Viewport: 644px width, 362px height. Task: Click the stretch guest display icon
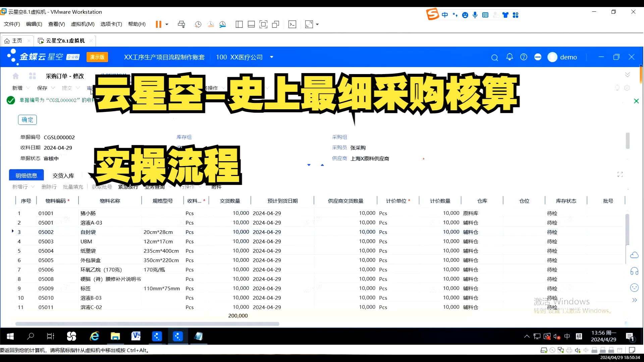tap(309, 24)
